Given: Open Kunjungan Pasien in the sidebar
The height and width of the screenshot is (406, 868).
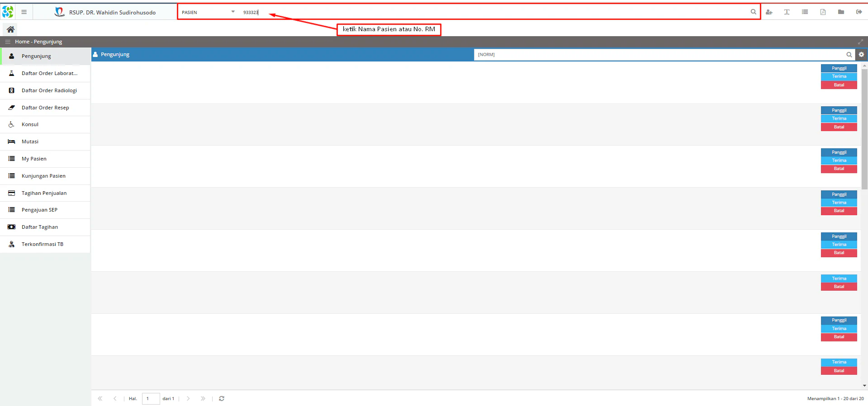Looking at the screenshot, I should click(45, 176).
